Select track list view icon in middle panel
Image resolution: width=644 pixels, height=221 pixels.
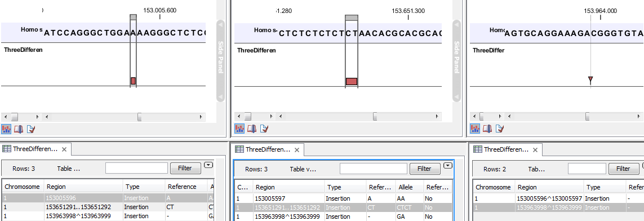239,129
